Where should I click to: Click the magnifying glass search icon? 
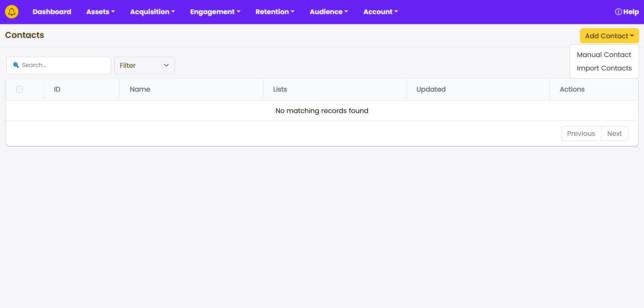click(16, 65)
